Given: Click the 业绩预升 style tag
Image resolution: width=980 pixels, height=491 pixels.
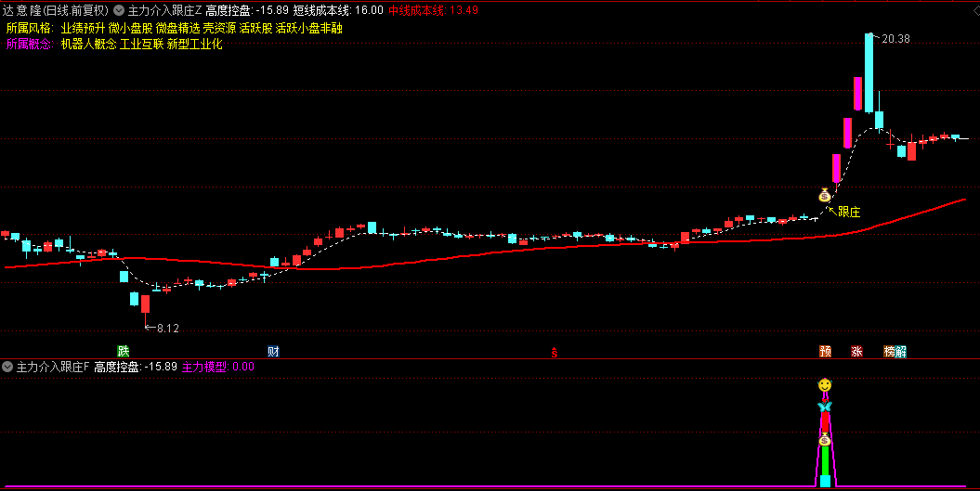Looking at the screenshot, I should pyautogui.click(x=83, y=28).
